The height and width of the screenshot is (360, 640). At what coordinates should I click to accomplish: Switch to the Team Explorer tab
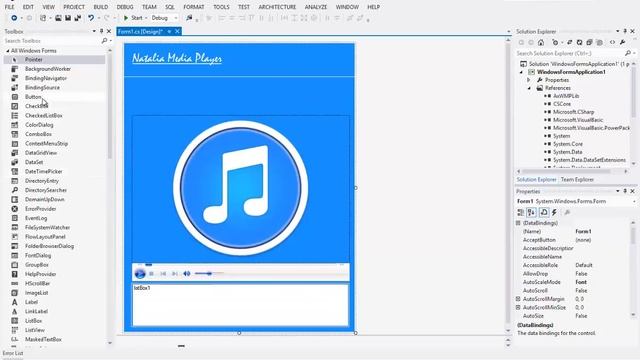[577, 180]
